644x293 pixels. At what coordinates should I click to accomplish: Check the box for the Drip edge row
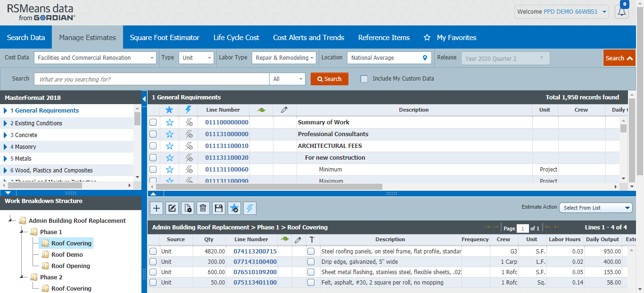153,261
